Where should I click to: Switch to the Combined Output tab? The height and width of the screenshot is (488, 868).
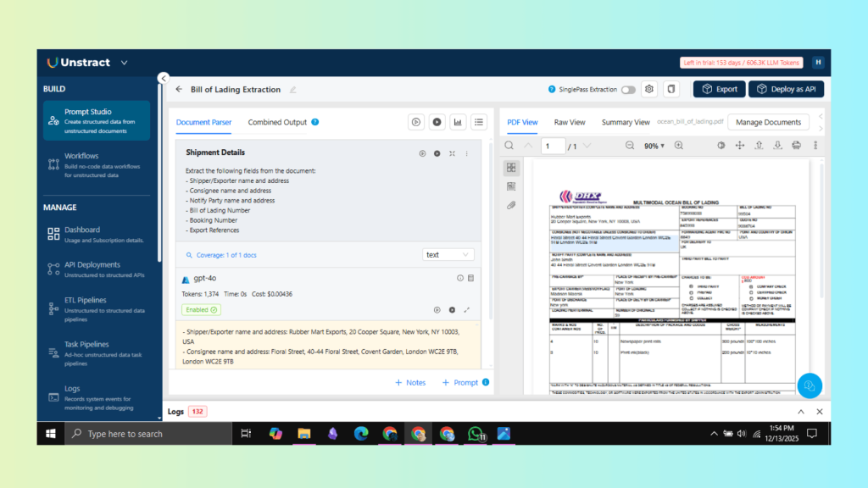click(x=277, y=122)
